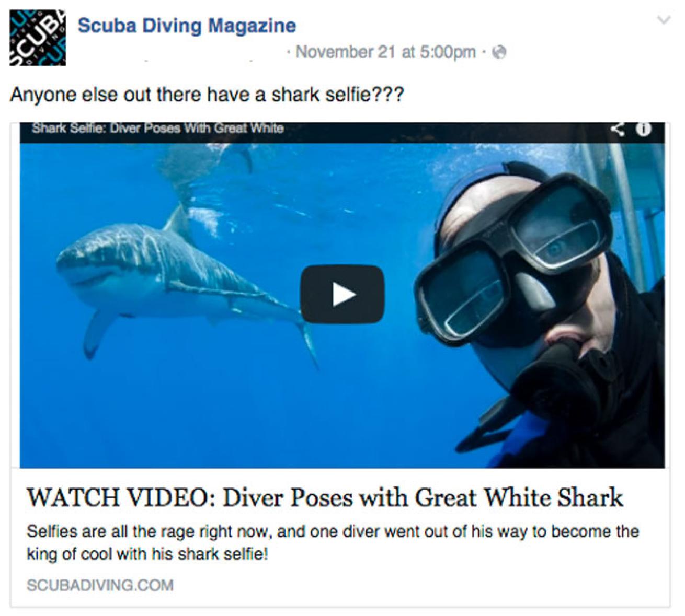Visit the SCUBADIVING.COM source link
685x616 pixels.
tap(100, 585)
